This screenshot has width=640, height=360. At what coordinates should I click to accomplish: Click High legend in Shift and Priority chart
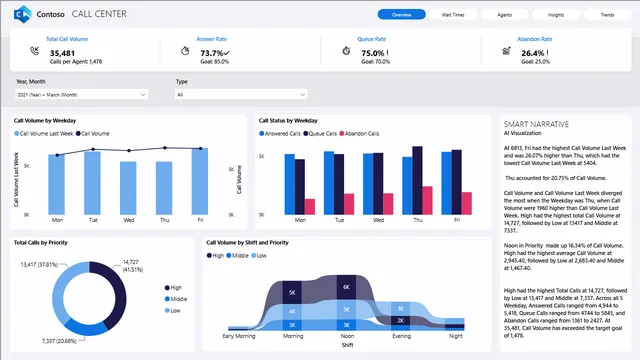tap(215, 256)
